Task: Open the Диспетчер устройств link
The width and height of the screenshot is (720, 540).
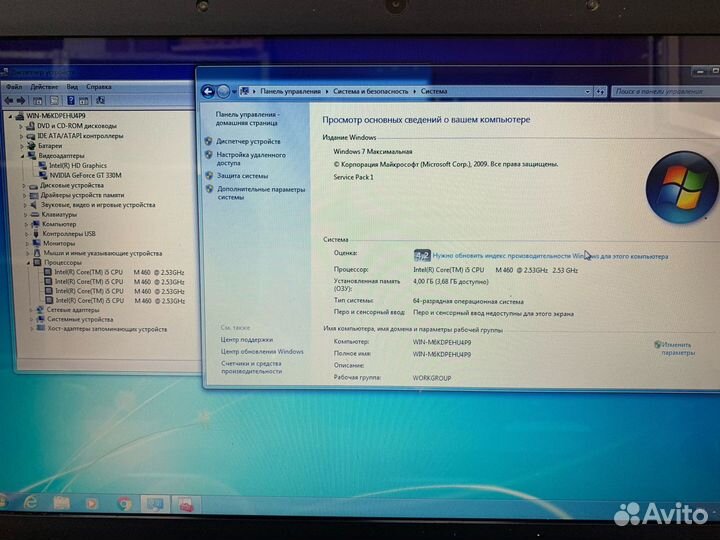Action: pos(248,141)
